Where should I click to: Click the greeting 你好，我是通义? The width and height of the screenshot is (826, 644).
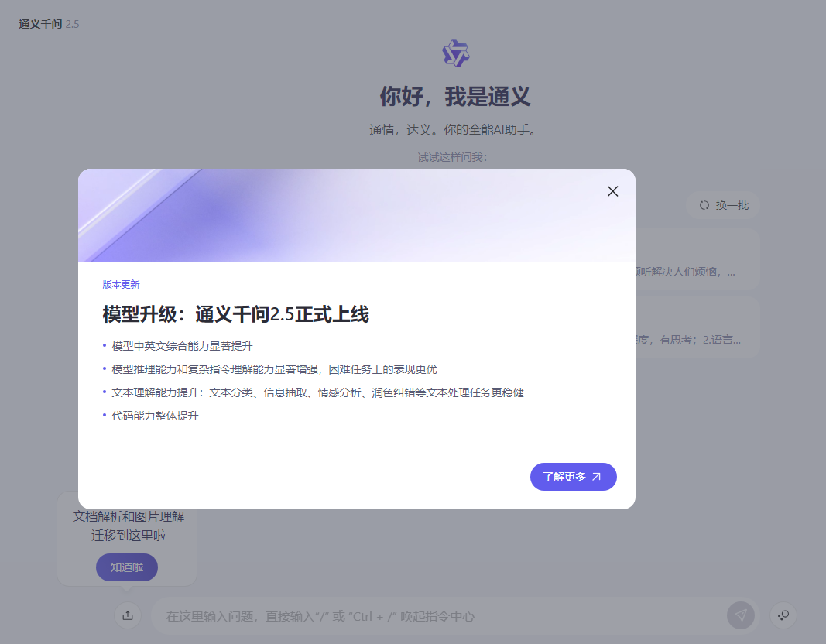click(455, 96)
